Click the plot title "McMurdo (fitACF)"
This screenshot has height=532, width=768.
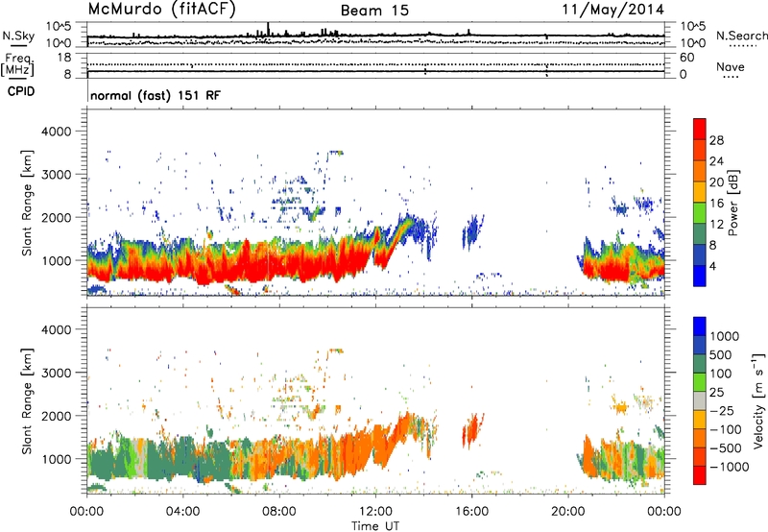[x=161, y=9]
